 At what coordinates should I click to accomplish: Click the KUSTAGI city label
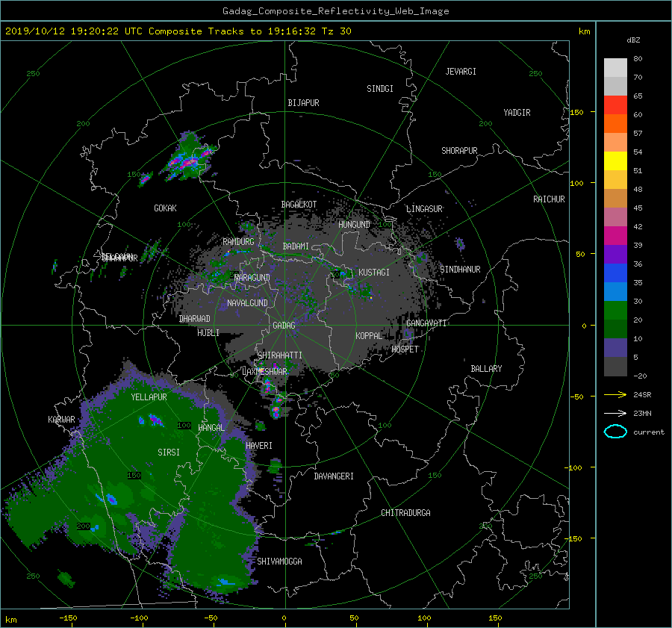pos(374,273)
